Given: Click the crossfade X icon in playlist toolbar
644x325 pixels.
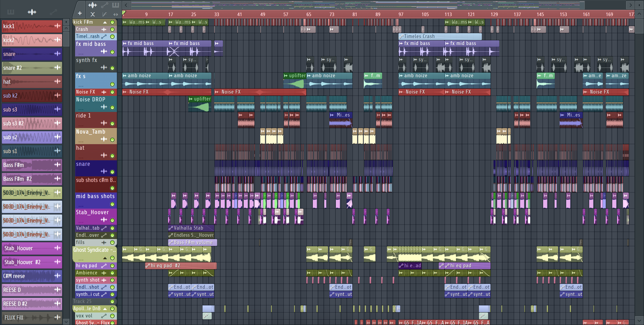Looking at the screenshot, I should tap(93, 14).
